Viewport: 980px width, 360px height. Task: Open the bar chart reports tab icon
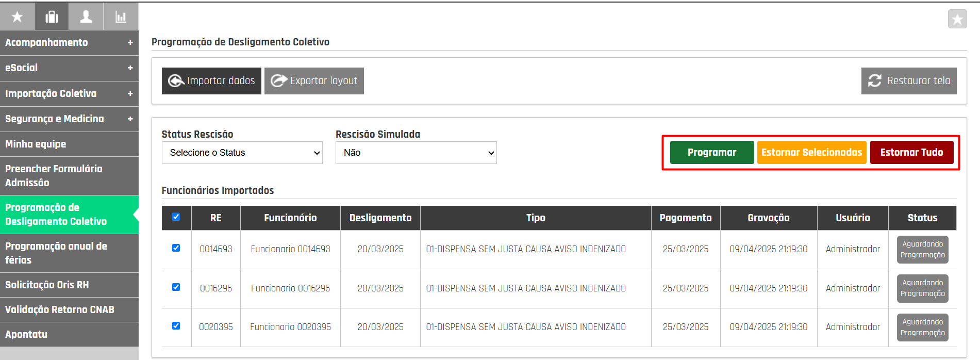(x=121, y=17)
